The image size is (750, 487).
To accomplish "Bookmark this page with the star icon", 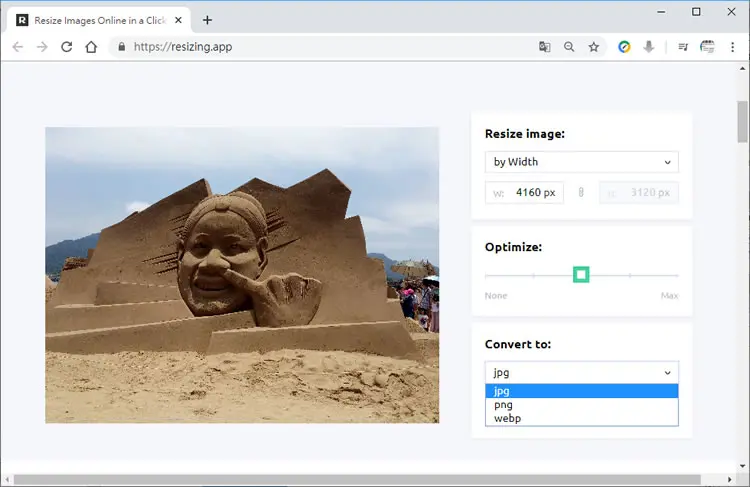I will coord(594,47).
